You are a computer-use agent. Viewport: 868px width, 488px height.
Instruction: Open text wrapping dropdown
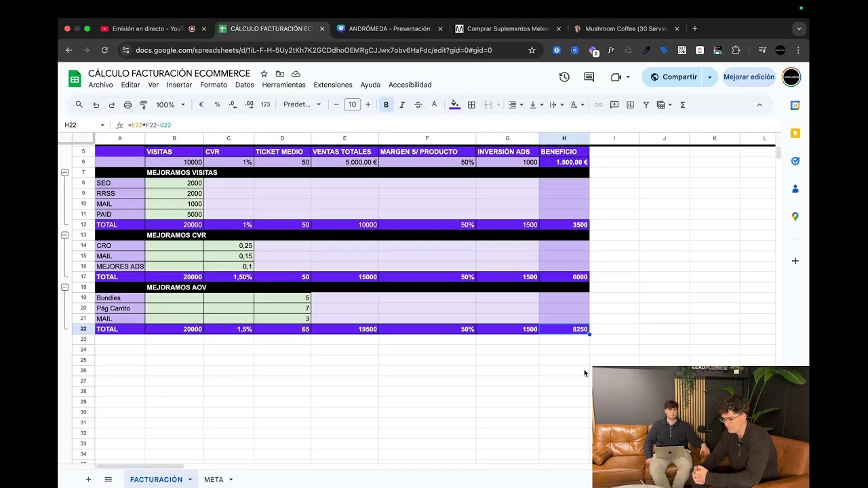tap(556, 105)
